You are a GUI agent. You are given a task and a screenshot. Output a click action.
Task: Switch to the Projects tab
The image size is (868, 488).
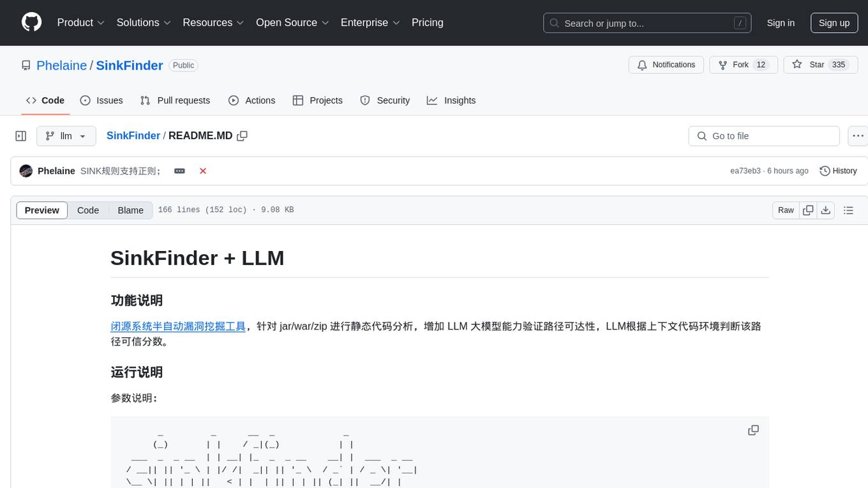tap(318, 100)
